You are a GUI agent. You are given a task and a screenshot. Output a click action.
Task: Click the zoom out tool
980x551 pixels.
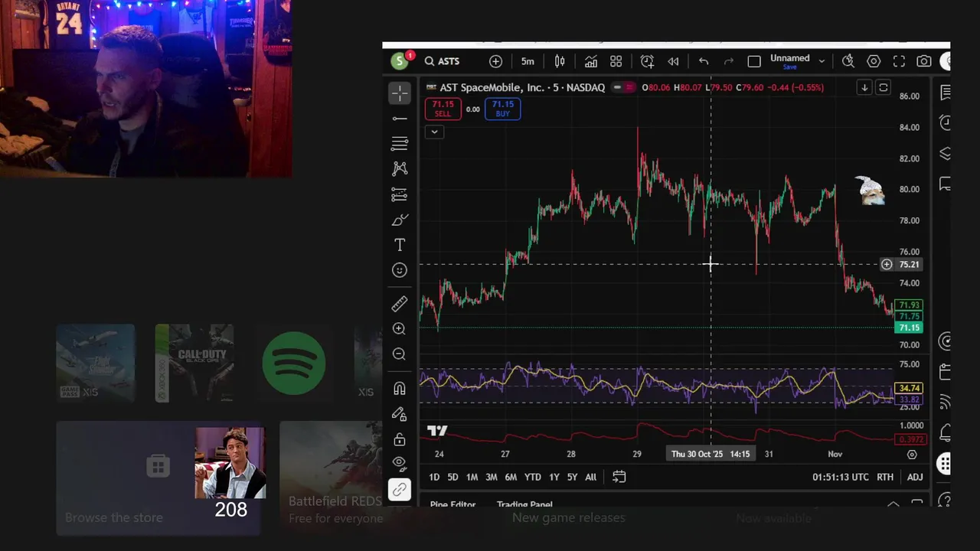pyautogui.click(x=400, y=354)
